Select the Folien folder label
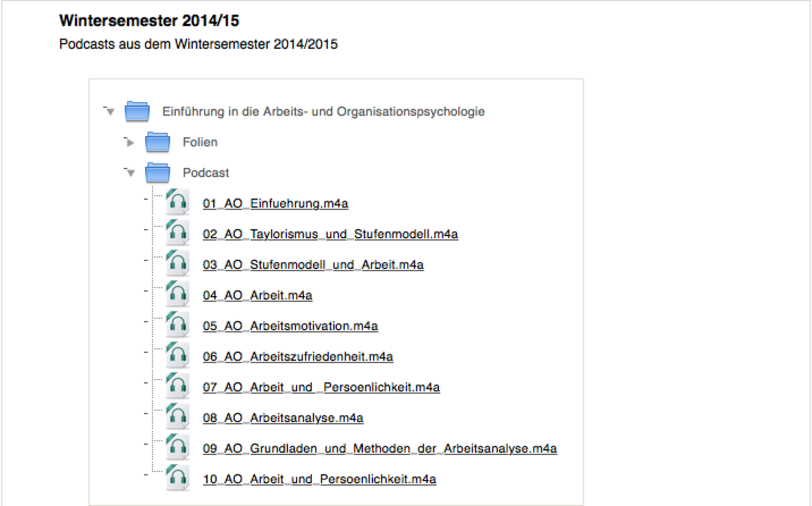Screen dimensions: 812x506 (200, 142)
